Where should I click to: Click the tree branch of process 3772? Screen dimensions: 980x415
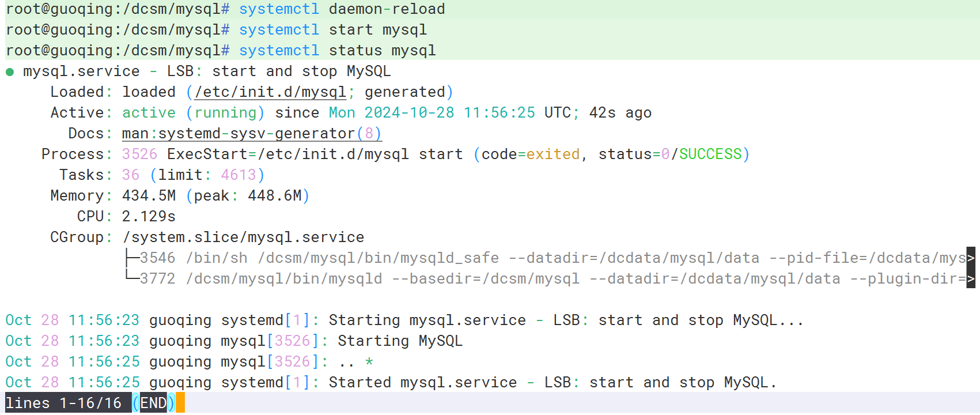point(132,277)
